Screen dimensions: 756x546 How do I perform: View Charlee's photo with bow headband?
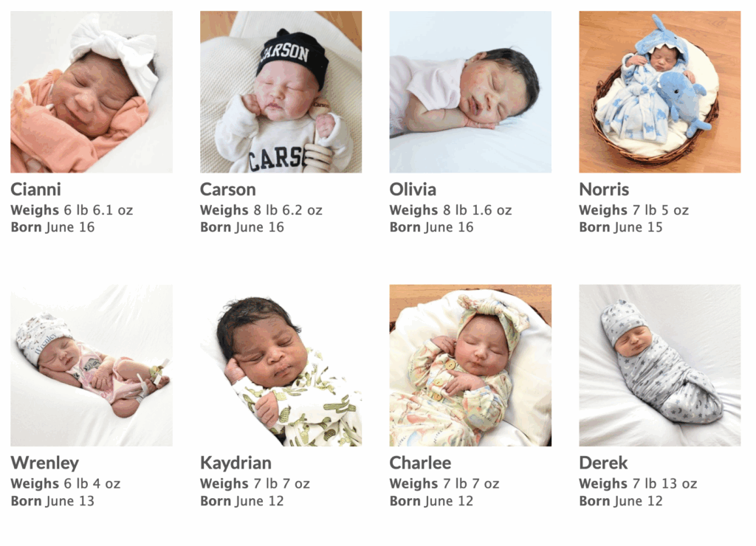pyautogui.click(x=470, y=365)
